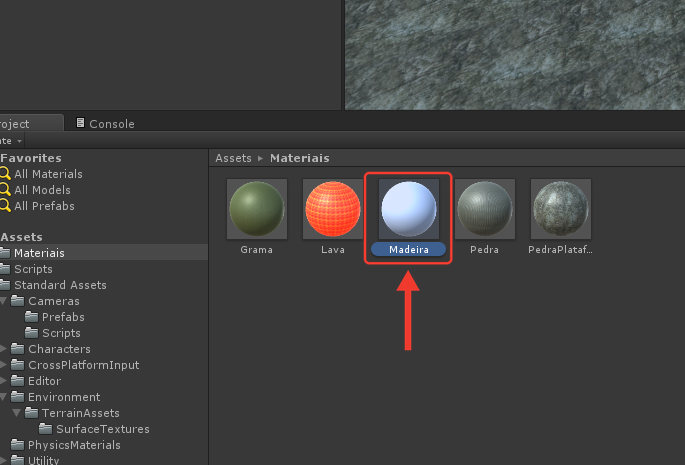Image resolution: width=685 pixels, height=465 pixels.
Task: Open All Models favorite search
Action: [42, 190]
